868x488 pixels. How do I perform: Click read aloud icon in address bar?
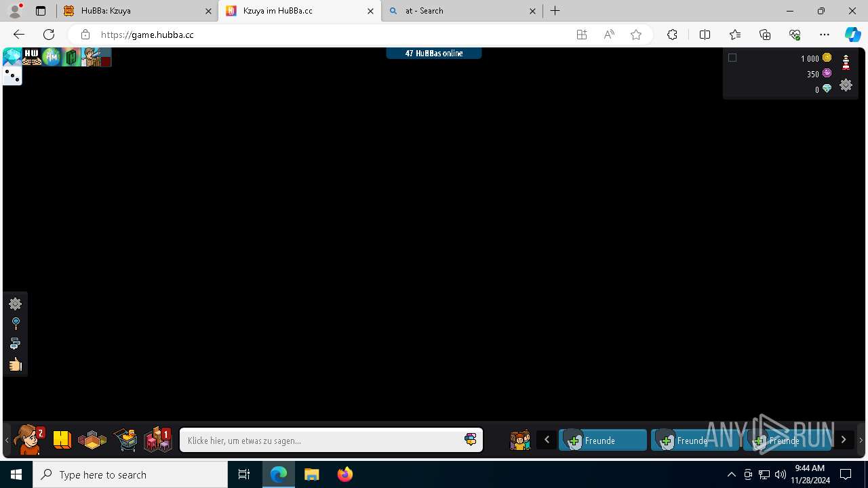tap(609, 35)
